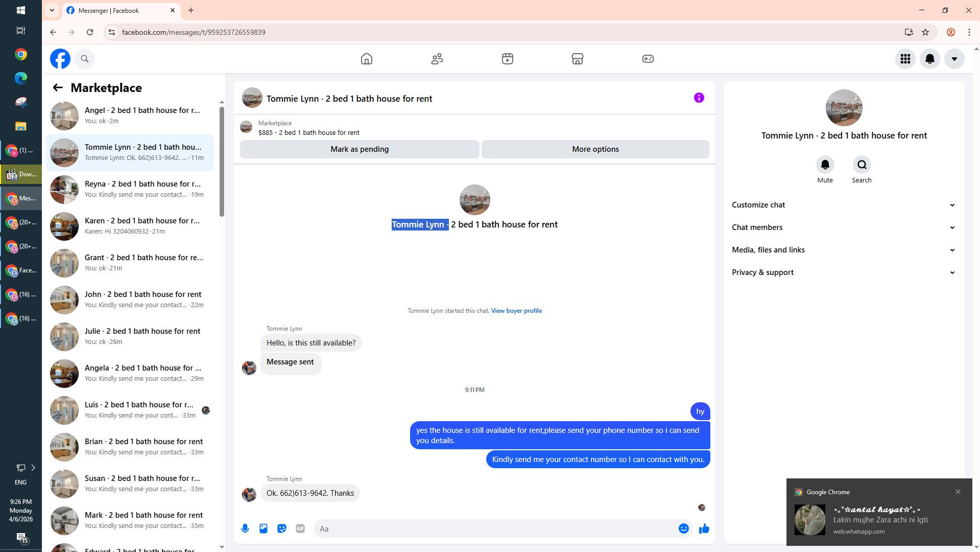This screenshot has height=552, width=980.
Task: Open Chrome tab search dropdown
Action: coord(52,10)
